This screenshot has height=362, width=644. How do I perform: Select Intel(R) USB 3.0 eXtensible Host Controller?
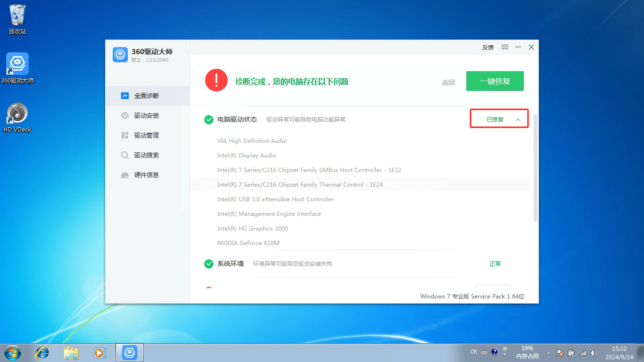tap(360, 199)
